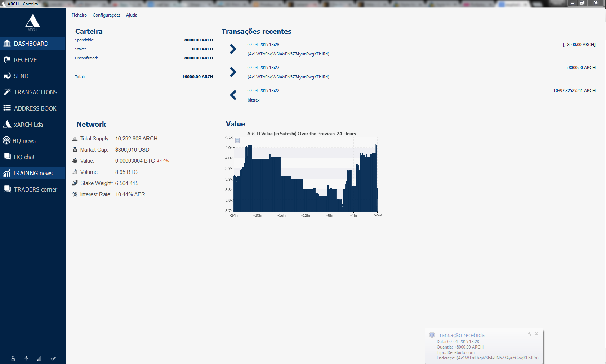The width and height of the screenshot is (606, 364).
Task: Click the Value piggy bank icon
Action: [x=75, y=161]
